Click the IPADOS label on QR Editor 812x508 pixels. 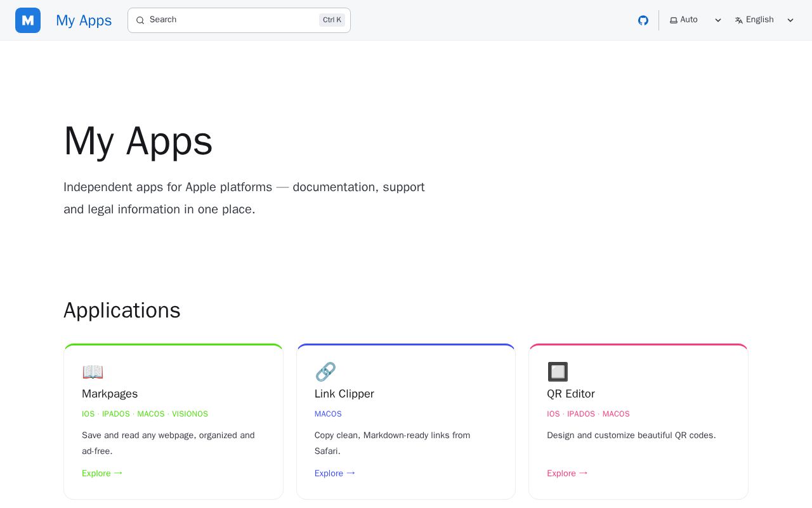581,414
